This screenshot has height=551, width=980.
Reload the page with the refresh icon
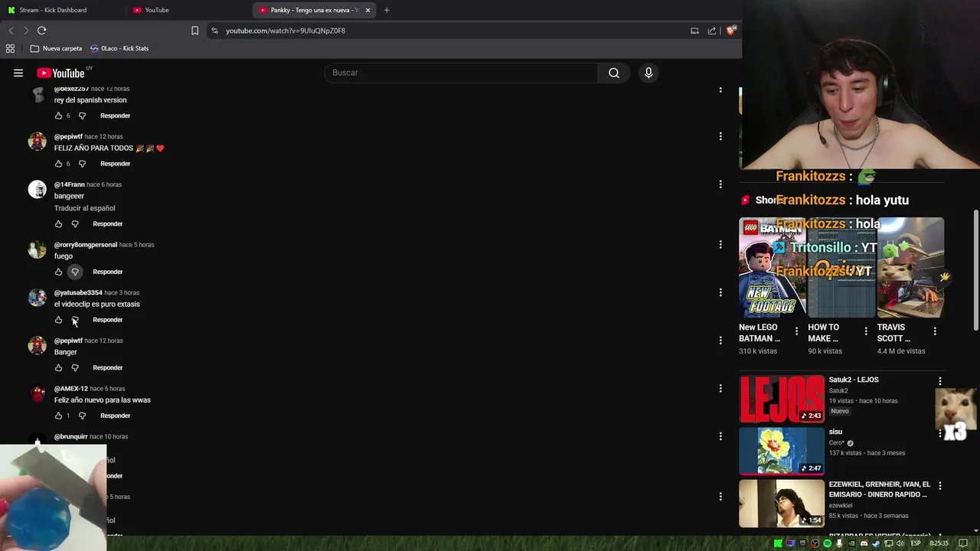(41, 31)
